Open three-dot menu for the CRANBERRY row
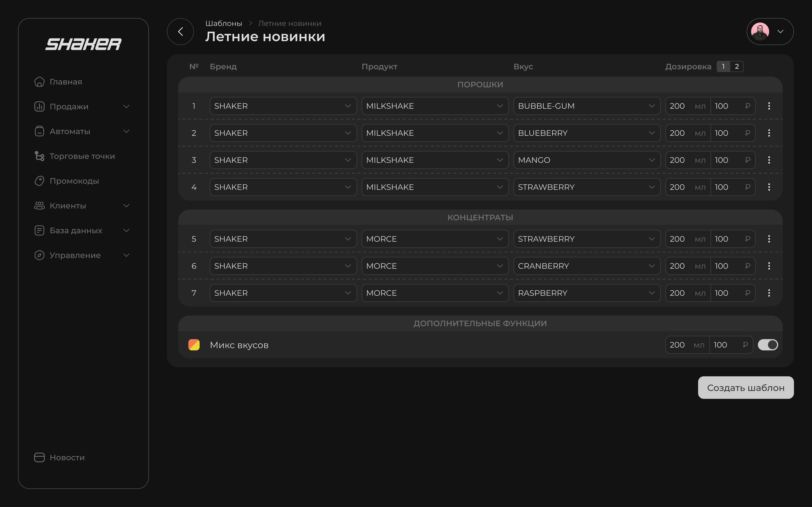 pyautogui.click(x=769, y=266)
